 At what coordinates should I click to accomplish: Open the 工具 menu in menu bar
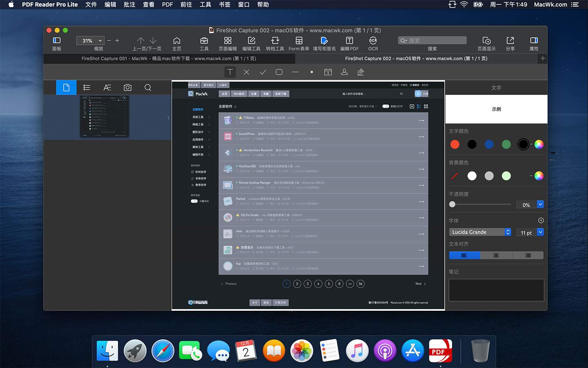pyautogui.click(x=205, y=4)
